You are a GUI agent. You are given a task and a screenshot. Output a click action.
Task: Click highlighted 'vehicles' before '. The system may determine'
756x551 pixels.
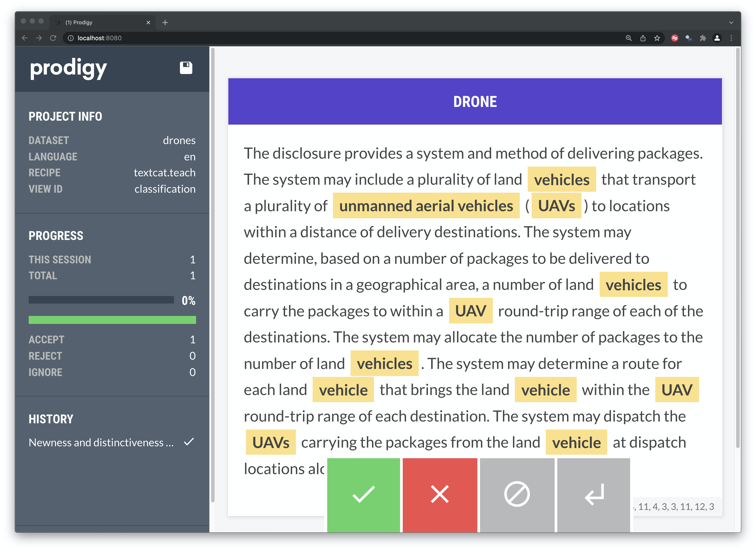[384, 363]
